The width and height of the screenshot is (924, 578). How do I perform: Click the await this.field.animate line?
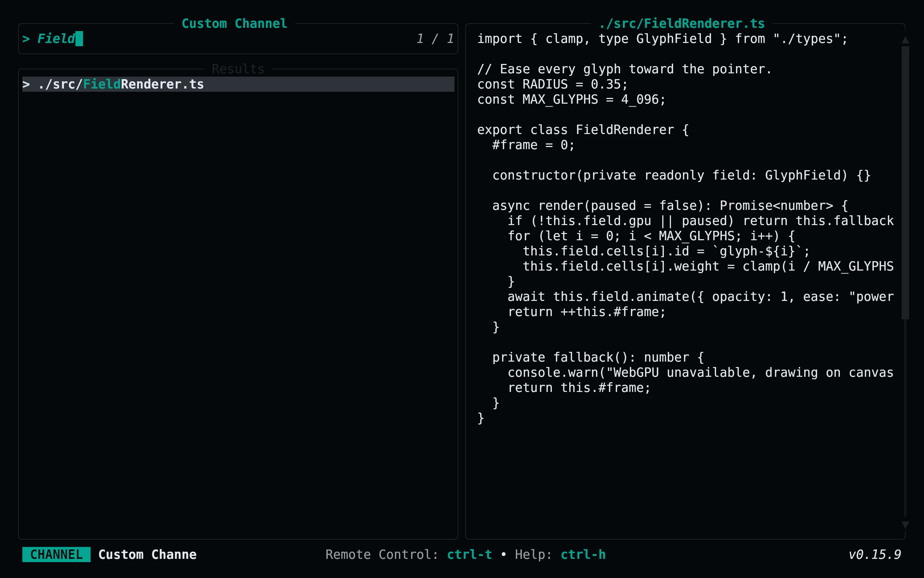[701, 297]
